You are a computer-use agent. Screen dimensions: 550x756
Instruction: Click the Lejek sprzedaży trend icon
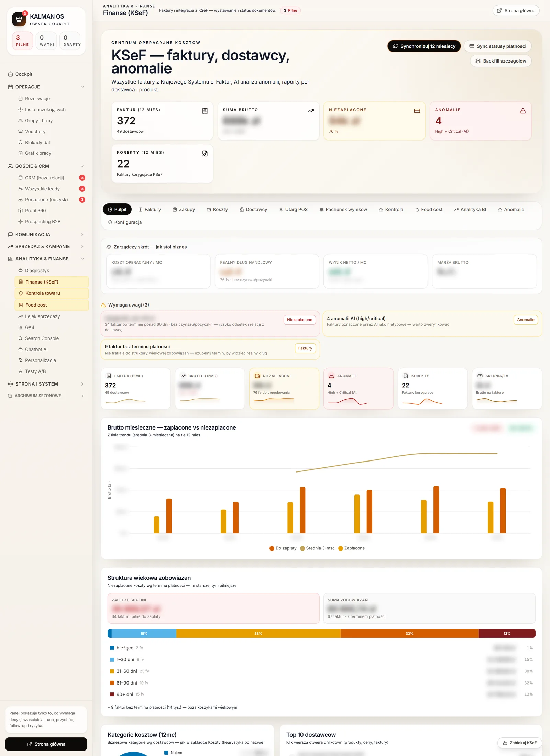click(21, 316)
